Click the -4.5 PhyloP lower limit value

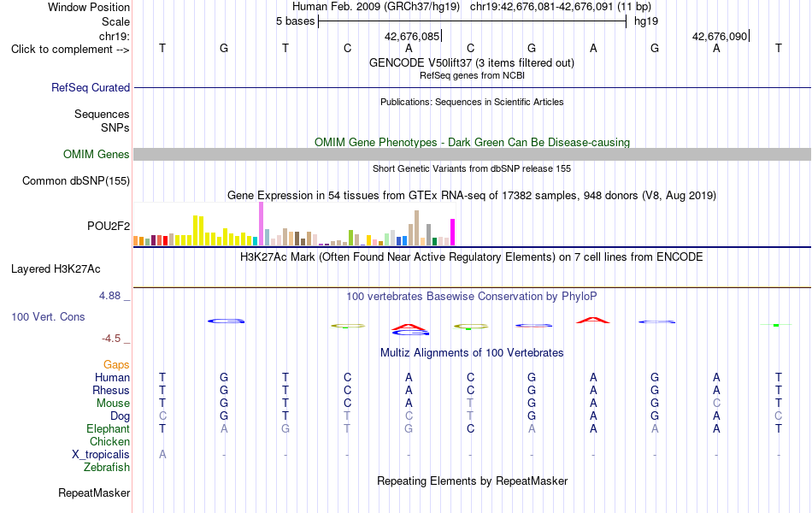pyautogui.click(x=111, y=339)
